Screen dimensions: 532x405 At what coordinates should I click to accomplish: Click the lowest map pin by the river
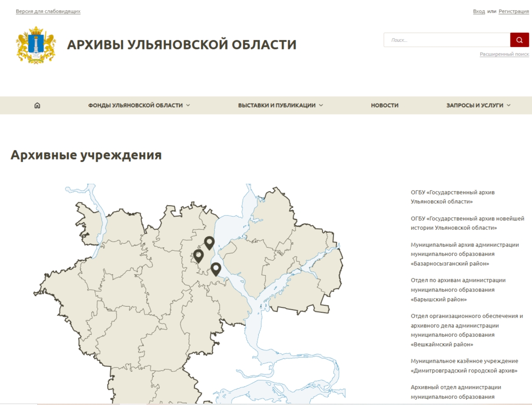tap(215, 269)
